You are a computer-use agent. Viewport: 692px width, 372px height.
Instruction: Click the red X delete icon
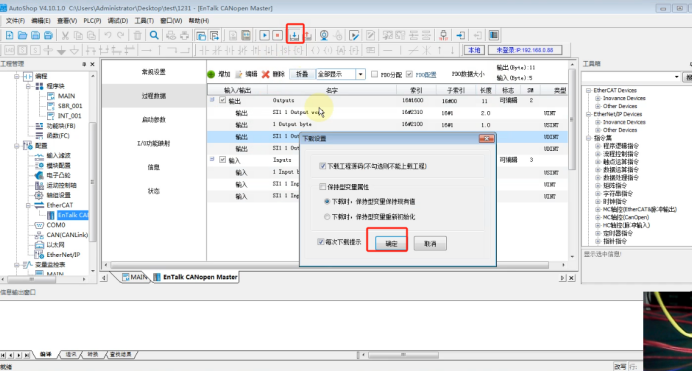click(265, 74)
